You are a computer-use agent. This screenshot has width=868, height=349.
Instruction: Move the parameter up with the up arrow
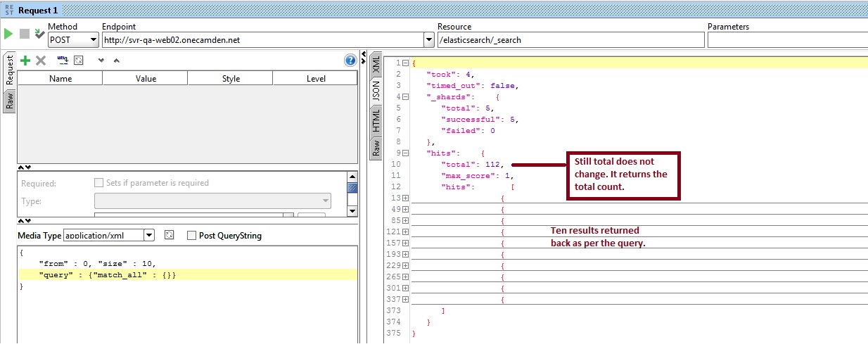pyautogui.click(x=117, y=61)
